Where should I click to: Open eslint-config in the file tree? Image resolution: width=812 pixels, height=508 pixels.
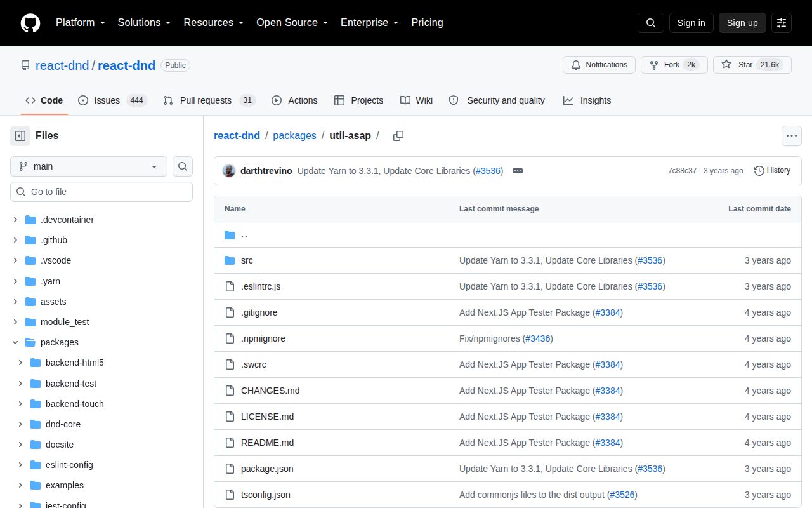pos(69,465)
